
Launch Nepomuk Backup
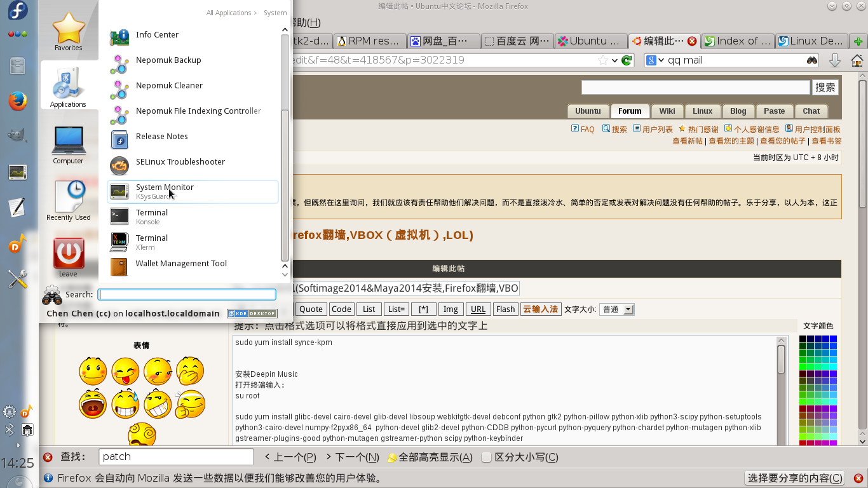tap(193, 64)
